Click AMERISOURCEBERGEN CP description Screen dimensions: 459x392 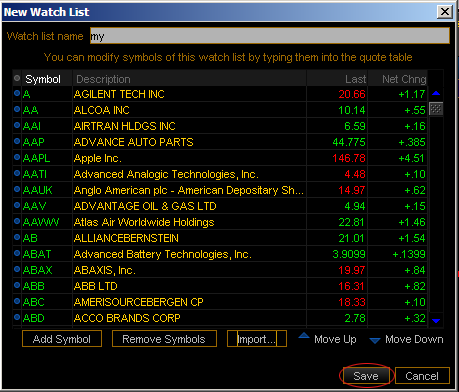(x=138, y=302)
